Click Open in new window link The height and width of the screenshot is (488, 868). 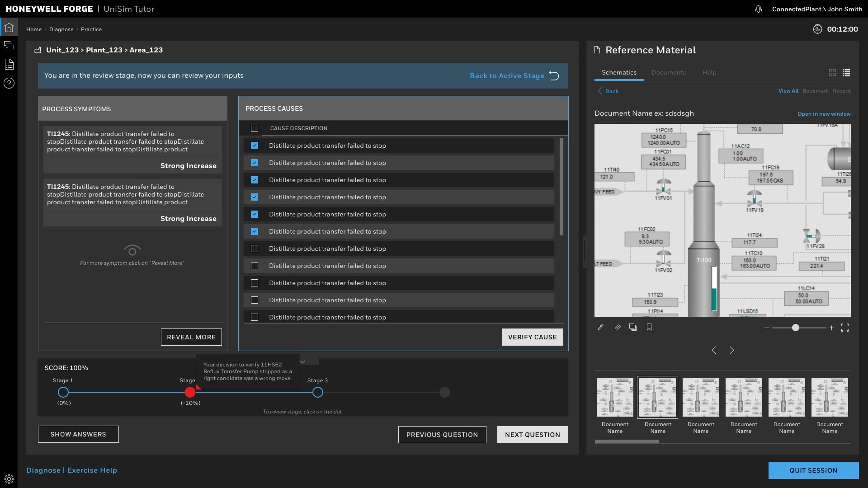click(824, 114)
